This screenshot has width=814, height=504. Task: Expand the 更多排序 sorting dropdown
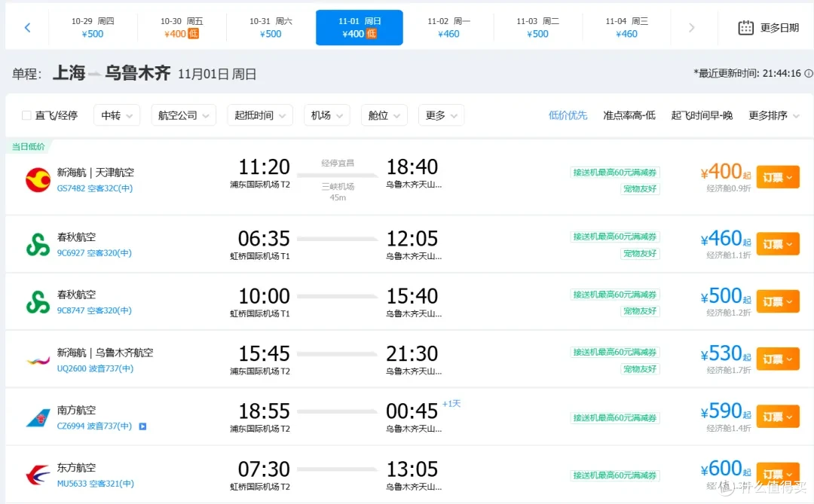(x=773, y=115)
